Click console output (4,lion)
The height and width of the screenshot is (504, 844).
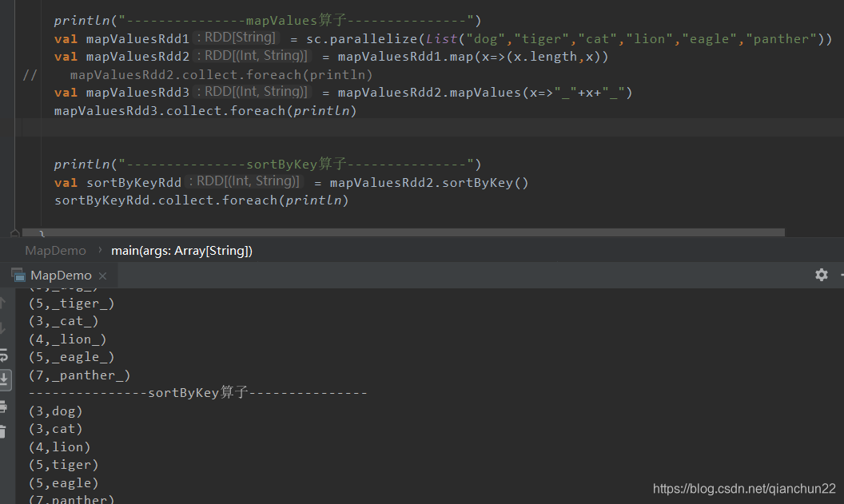(x=59, y=447)
